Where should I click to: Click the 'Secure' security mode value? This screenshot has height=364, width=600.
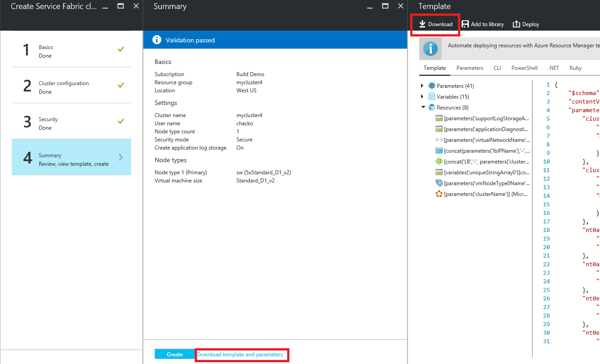(244, 140)
